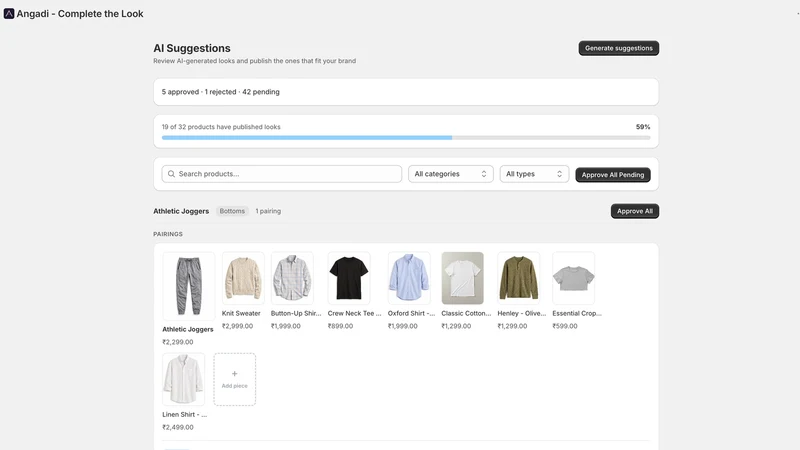
Task: Select the Athletic Joggers thumbnail
Action: pyautogui.click(x=189, y=286)
